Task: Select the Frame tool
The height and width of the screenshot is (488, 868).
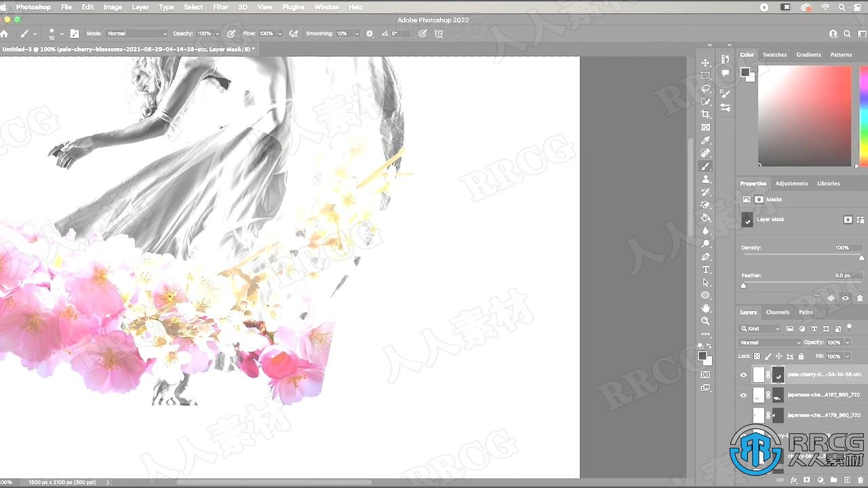Action: pos(705,127)
